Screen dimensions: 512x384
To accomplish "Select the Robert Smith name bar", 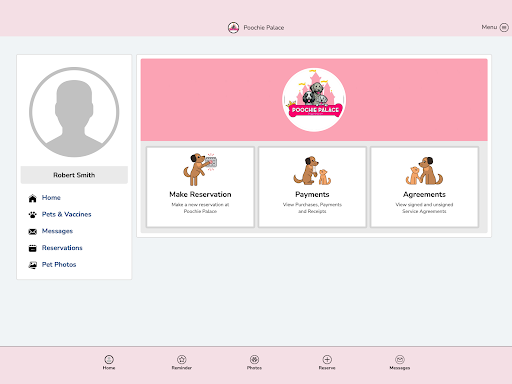I will (74, 175).
